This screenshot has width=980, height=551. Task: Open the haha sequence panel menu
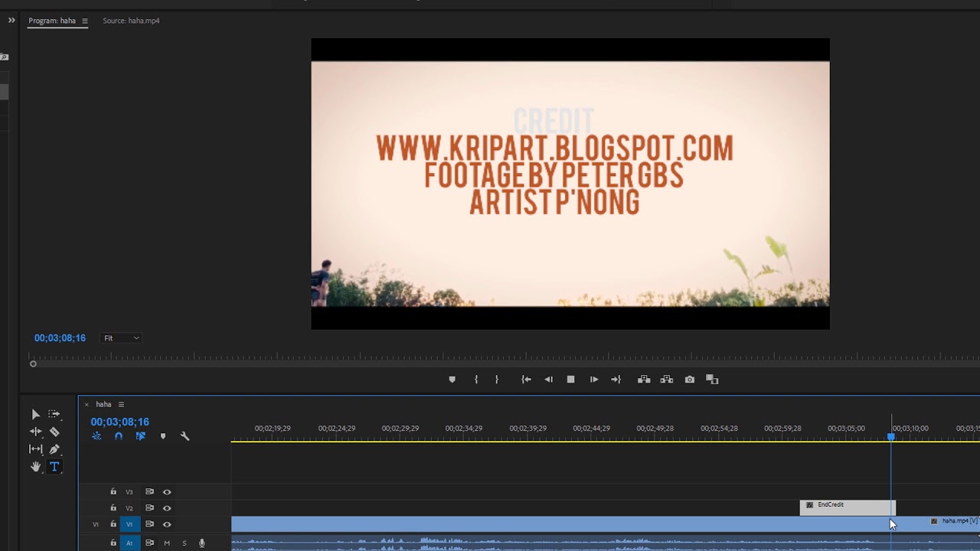121,404
